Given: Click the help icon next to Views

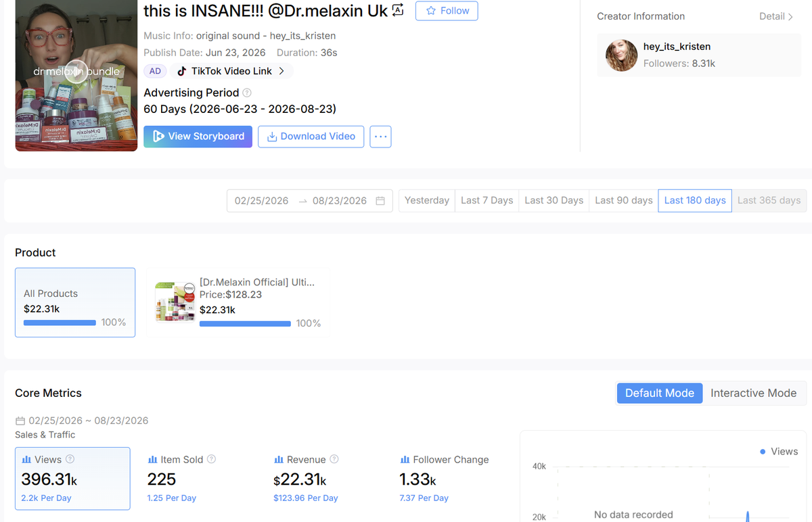Looking at the screenshot, I should click(x=70, y=459).
